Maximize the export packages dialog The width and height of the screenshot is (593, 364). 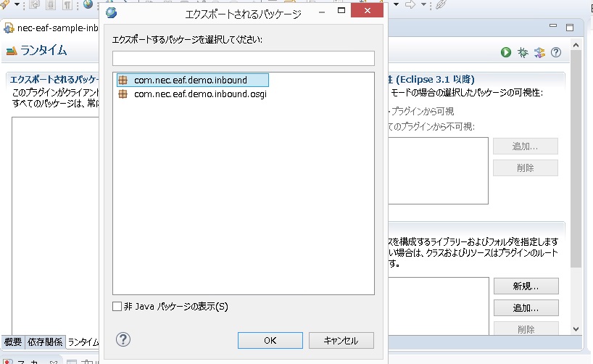(341, 12)
